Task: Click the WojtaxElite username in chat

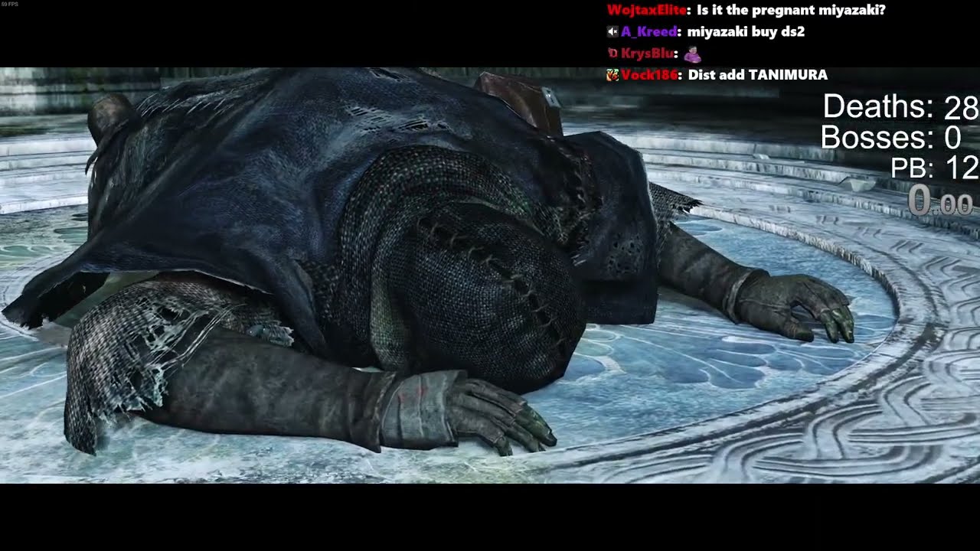Action: (x=648, y=11)
